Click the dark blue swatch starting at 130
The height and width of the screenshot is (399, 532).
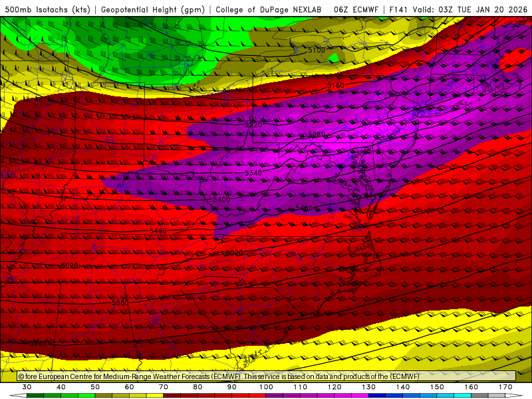[377, 396]
